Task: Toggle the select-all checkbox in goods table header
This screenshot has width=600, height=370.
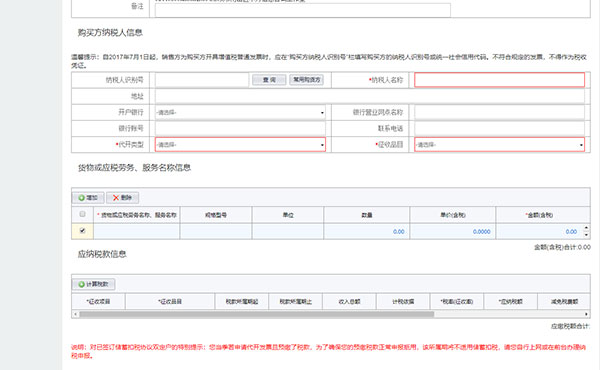Action: pyautogui.click(x=82, y=214)
